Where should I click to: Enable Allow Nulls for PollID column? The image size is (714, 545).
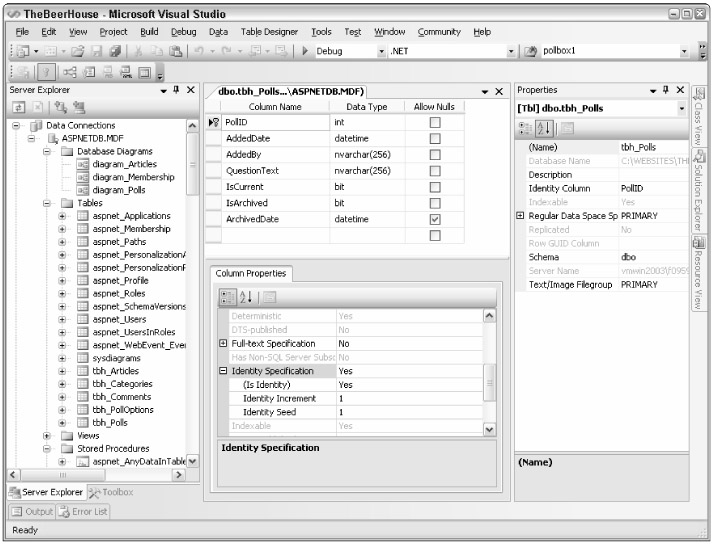433,121
